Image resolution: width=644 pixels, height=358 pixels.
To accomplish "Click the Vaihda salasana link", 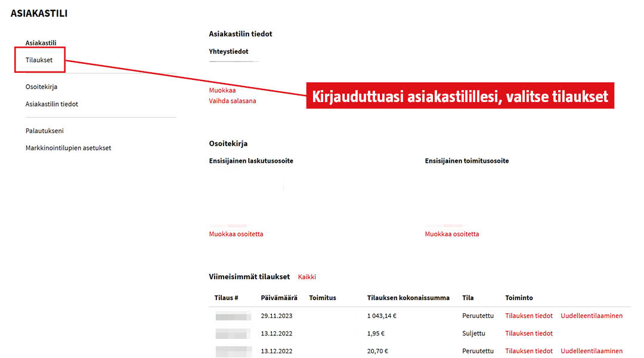I will pyautogui.click(x=232, y=101).
